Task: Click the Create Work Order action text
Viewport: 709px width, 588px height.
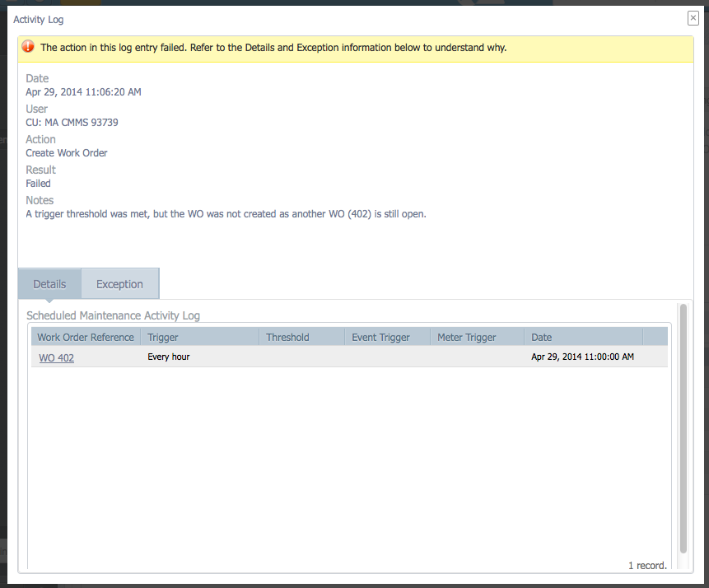Action: click(x=66, y=152)
